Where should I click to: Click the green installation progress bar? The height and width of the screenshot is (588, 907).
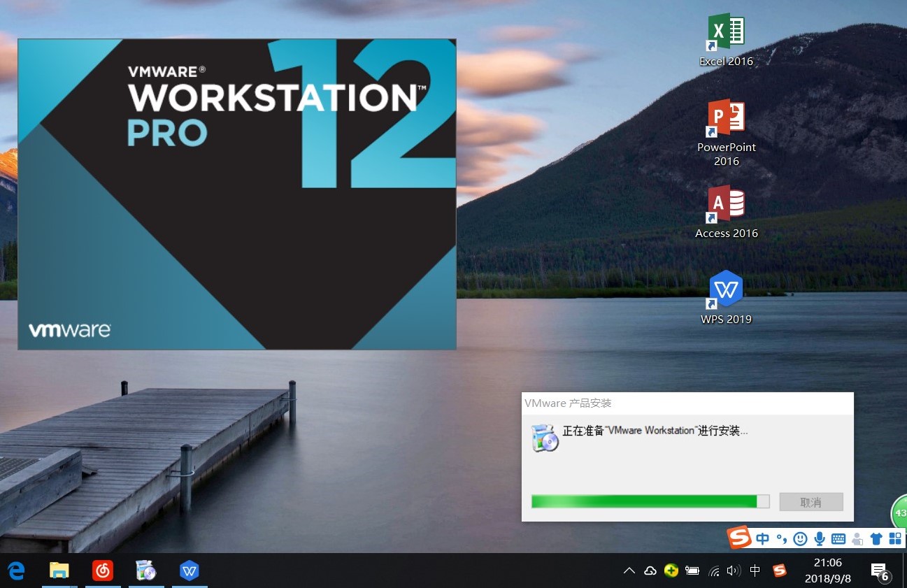[650, 501]
